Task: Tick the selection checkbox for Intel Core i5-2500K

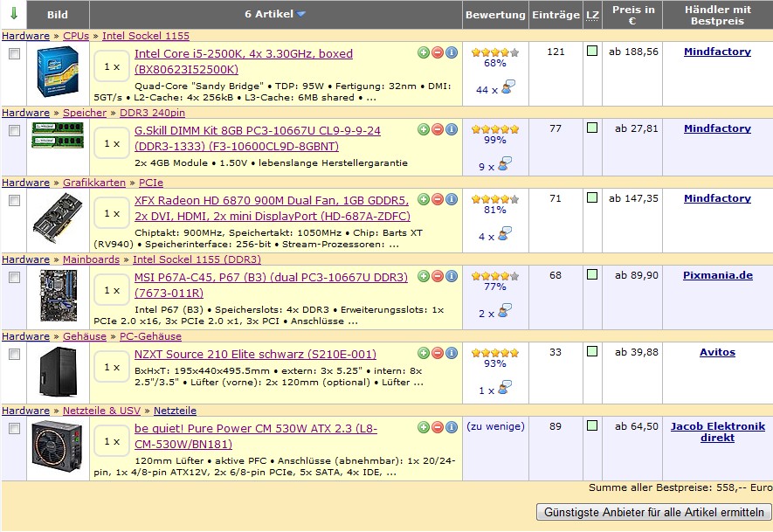Action: (14, 53)
